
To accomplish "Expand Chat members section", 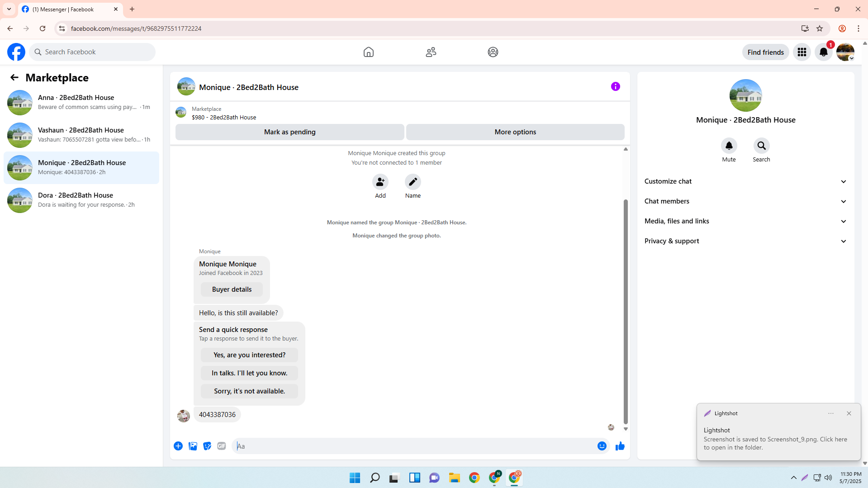I will (x=746, y=201).
